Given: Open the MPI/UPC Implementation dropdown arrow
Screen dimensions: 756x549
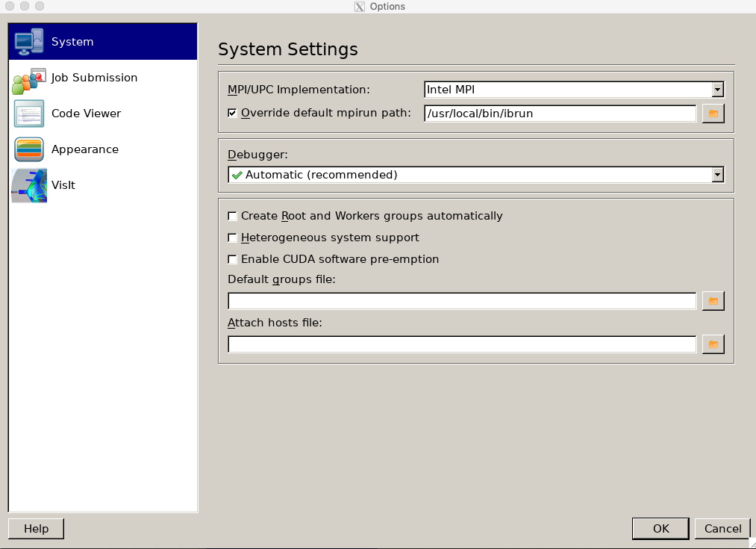Looking at the screenshot, I should [717, 90].
